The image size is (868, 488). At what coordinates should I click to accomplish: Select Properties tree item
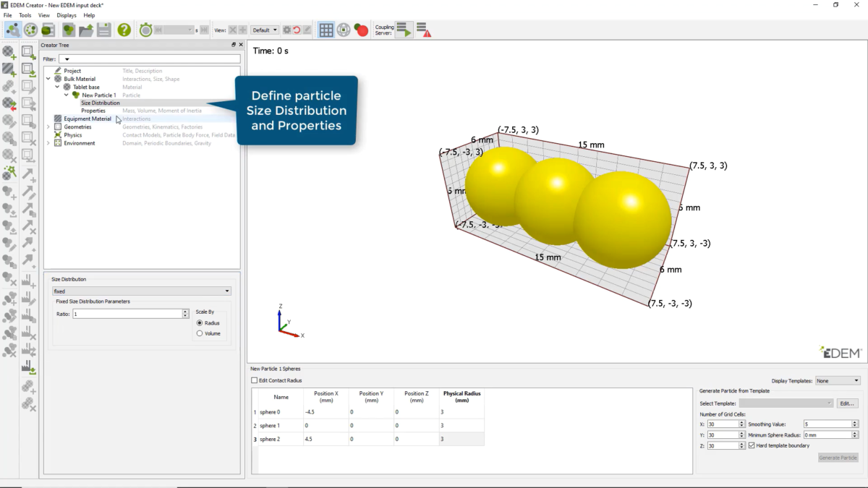(93, 111)
